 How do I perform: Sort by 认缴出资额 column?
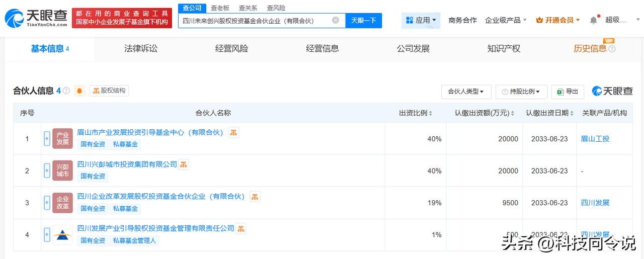(513, 113)
